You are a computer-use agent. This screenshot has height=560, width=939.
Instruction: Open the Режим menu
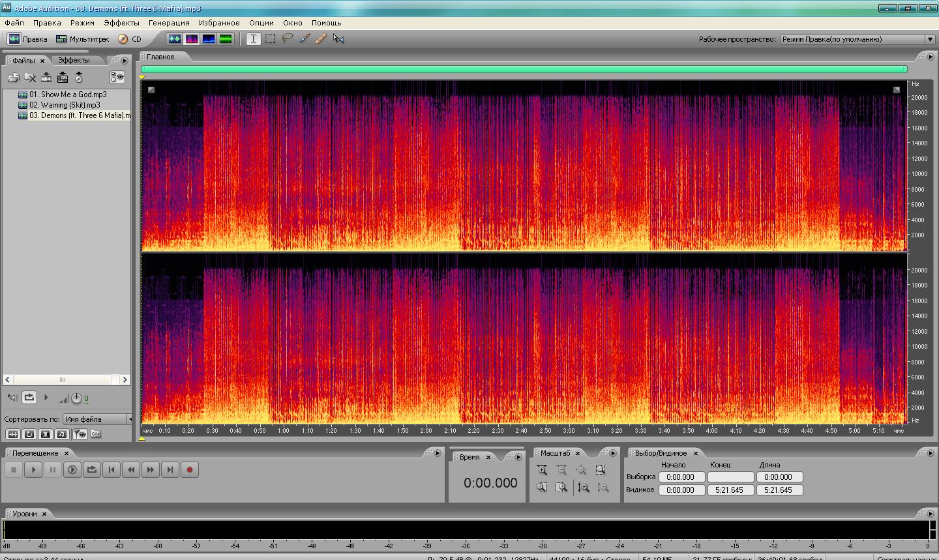(83, 23)
